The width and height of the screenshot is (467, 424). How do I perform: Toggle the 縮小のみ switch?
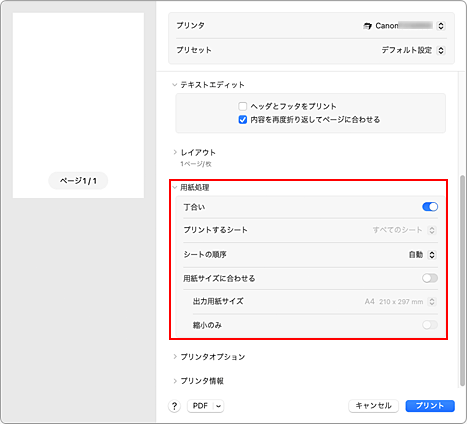pyautogui.click(x=430, y=325)
